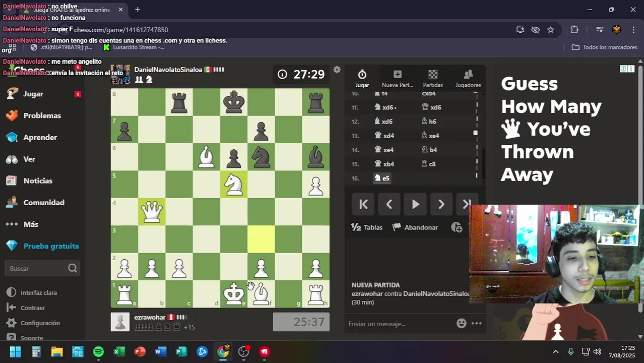Open the volume control in the system tray

tap(597, 351)
